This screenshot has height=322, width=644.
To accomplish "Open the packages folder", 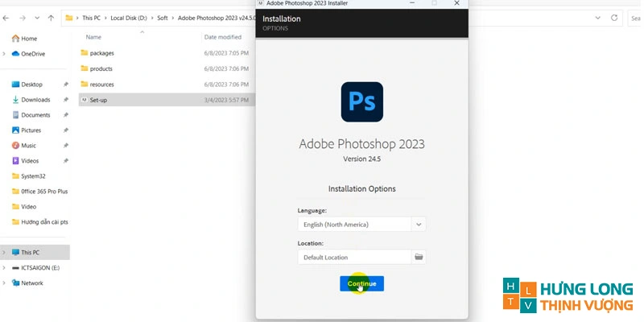I will point(101,53).
